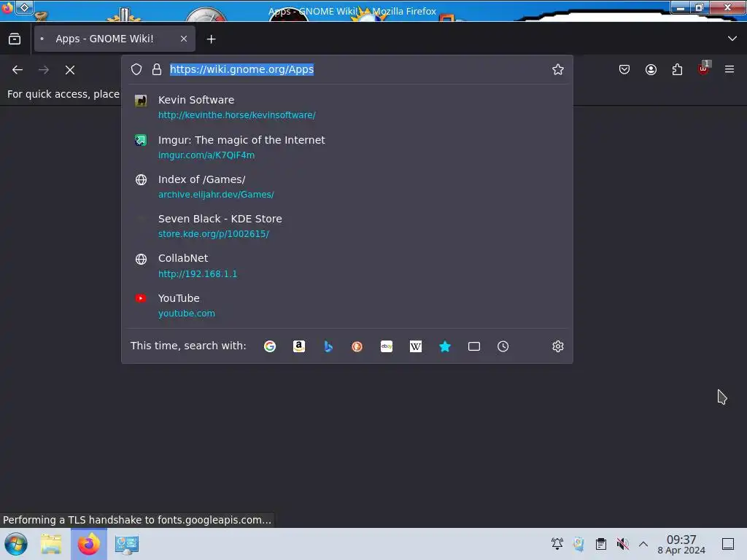Select Seven Black - KDE Store suggestion

click(x=347, y=226)
